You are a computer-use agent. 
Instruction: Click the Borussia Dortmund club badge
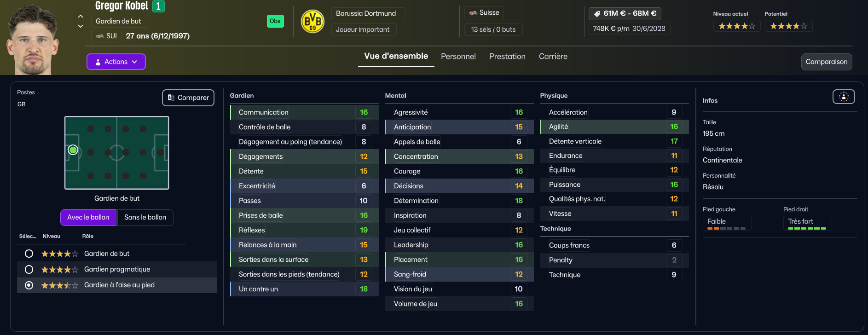(312, 21)
